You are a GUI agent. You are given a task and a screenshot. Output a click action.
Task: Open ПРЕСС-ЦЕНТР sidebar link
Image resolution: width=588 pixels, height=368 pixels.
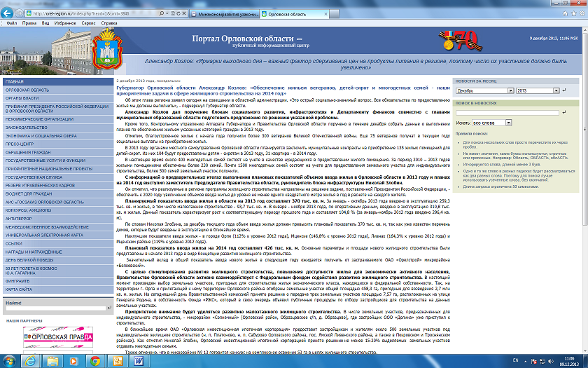[x=58, y=144]
